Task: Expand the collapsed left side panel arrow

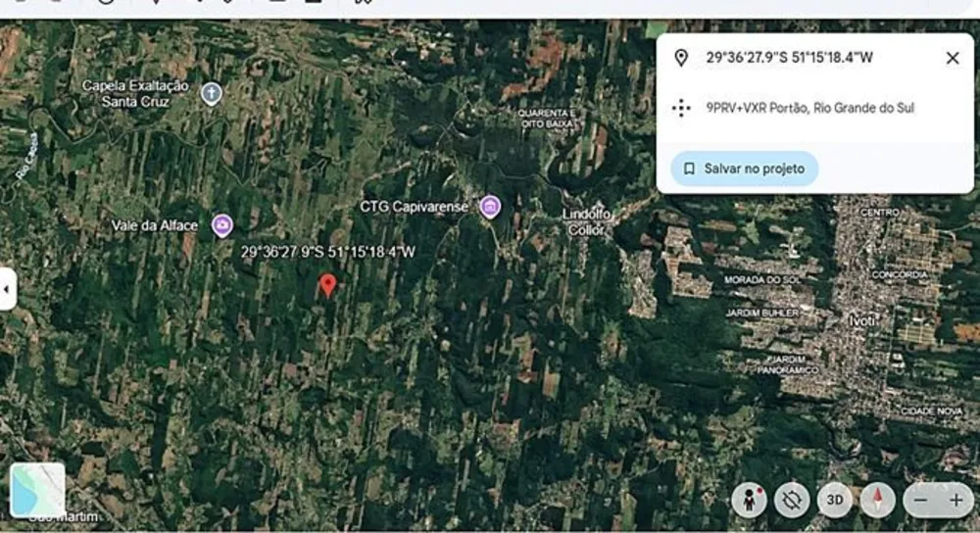Action: coord(7,289)
